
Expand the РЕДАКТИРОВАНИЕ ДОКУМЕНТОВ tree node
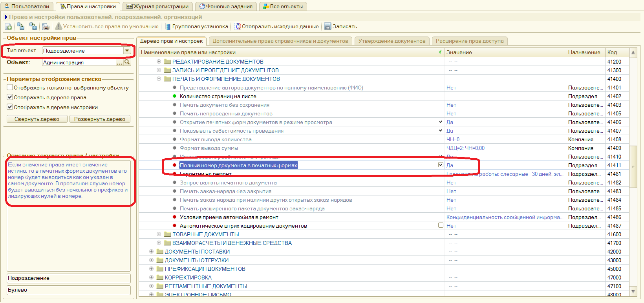pos(159,61)
